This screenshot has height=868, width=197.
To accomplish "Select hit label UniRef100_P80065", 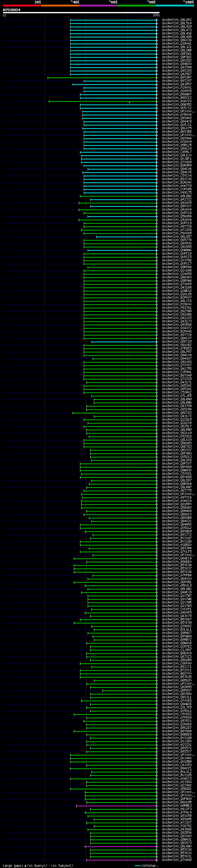I will (x=176, y=233).
